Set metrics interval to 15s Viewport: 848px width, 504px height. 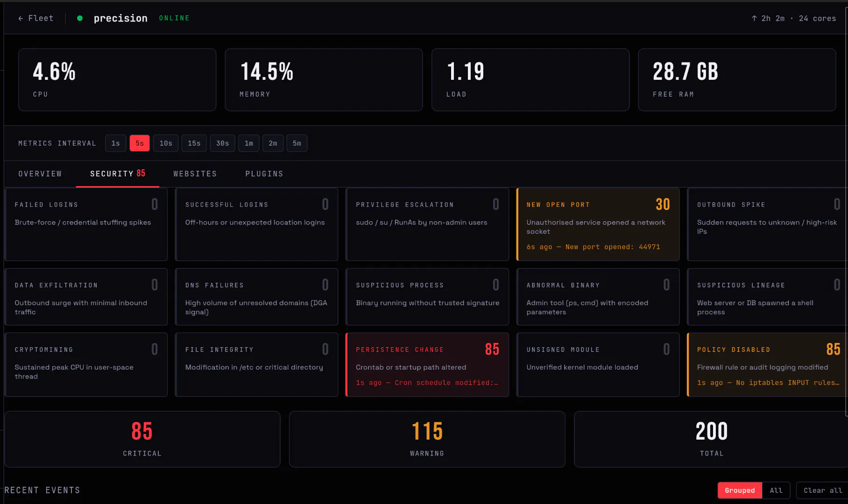[x=194, y=143]
